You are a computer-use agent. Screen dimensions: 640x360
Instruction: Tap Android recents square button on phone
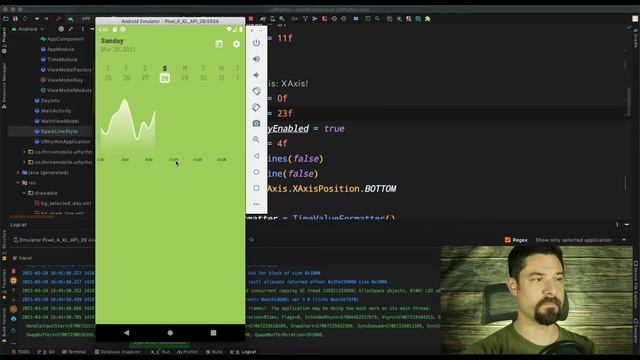tap(213, 333)
